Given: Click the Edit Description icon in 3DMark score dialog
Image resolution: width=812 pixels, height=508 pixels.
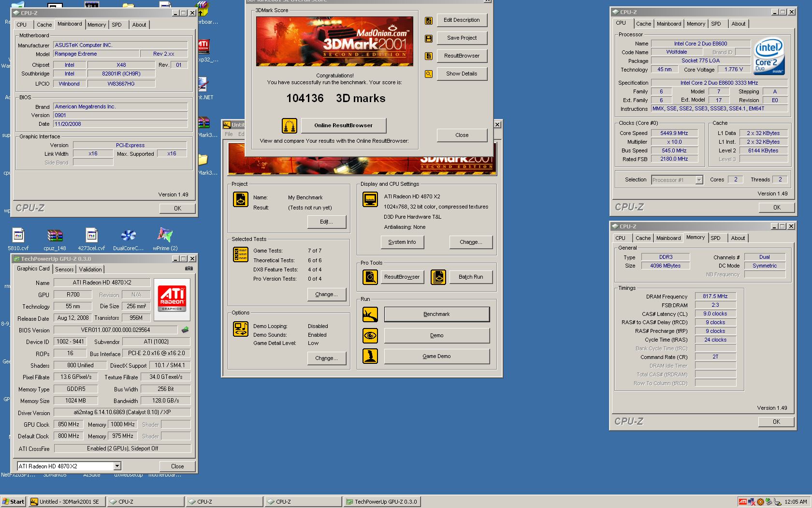Looking at the screenshot, I should [428, 20].
